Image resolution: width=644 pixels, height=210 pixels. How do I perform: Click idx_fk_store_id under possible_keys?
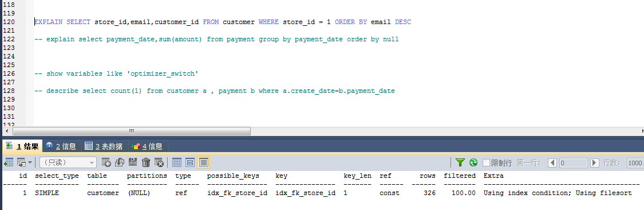pos(237,193)
